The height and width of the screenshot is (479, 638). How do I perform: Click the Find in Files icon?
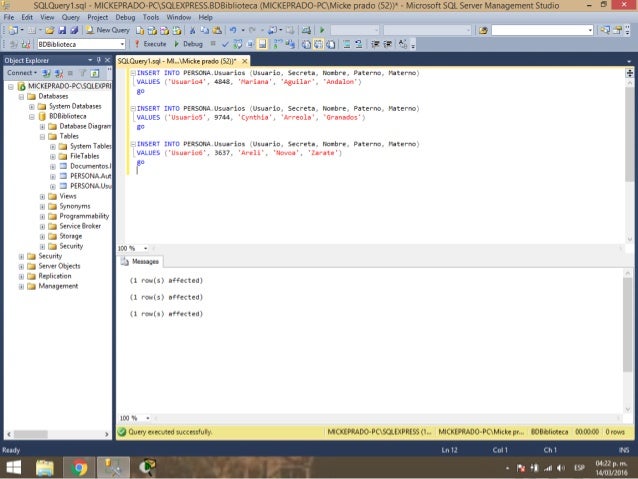click(x=483, y=30)
